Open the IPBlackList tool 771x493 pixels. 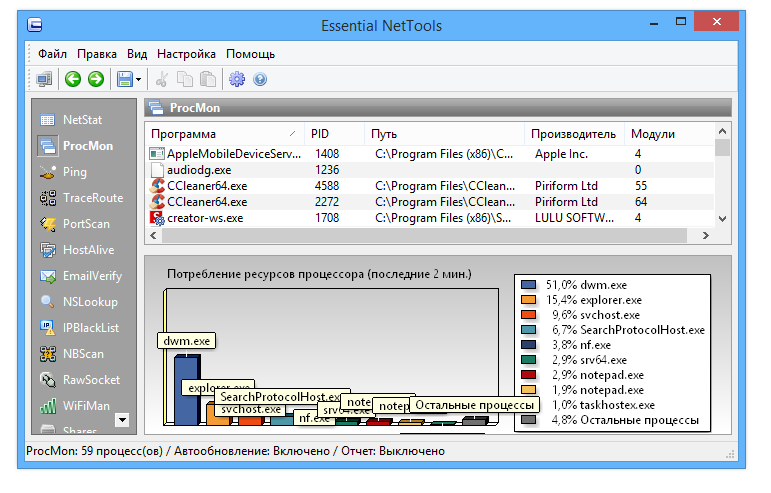[x=79, y=328]
